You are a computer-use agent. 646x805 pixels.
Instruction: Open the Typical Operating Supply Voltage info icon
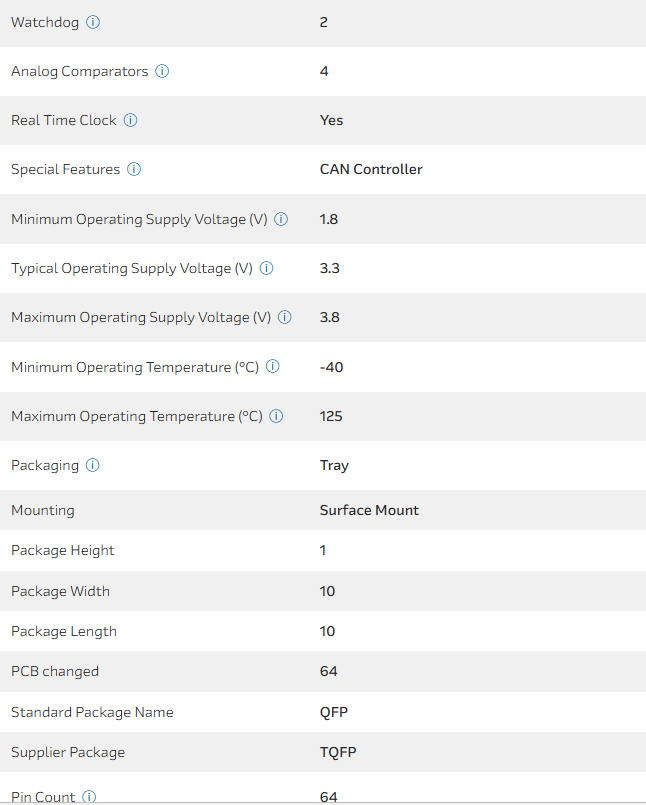[x=267, y=268]
